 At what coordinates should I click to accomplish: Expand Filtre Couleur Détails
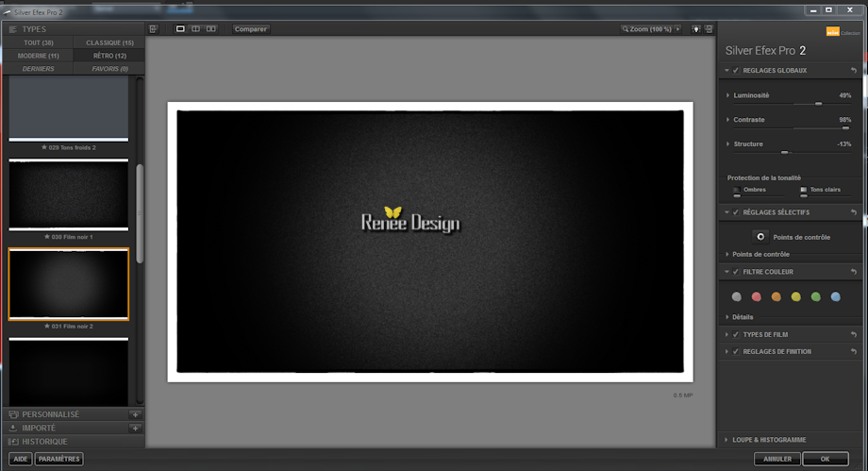click(727, 317)
